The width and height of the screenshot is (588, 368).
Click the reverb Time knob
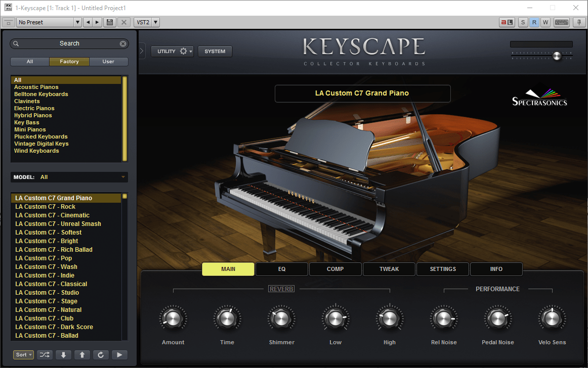point(227,319)
